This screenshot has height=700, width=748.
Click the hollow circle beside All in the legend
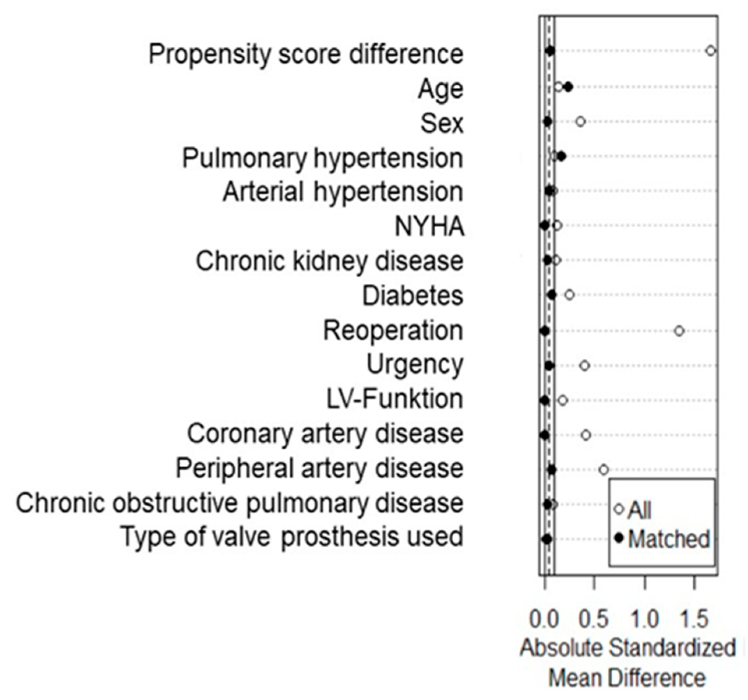[619, 509]
